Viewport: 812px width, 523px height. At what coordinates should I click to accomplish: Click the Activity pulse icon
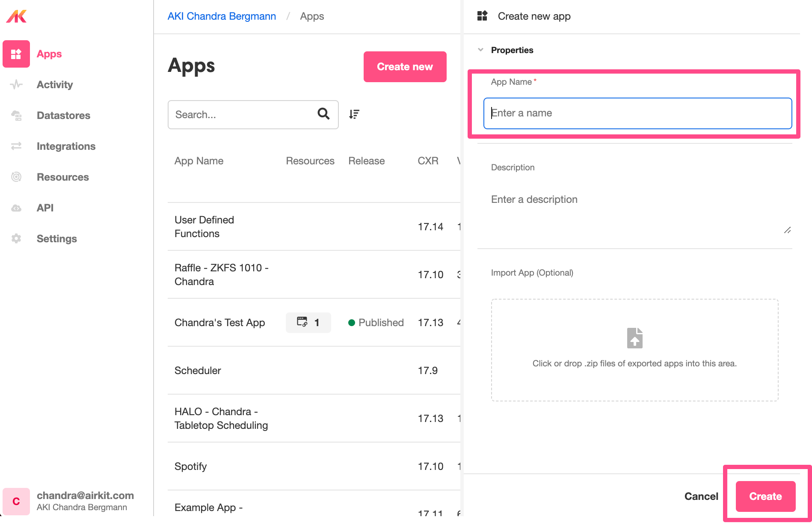[16, 84]
